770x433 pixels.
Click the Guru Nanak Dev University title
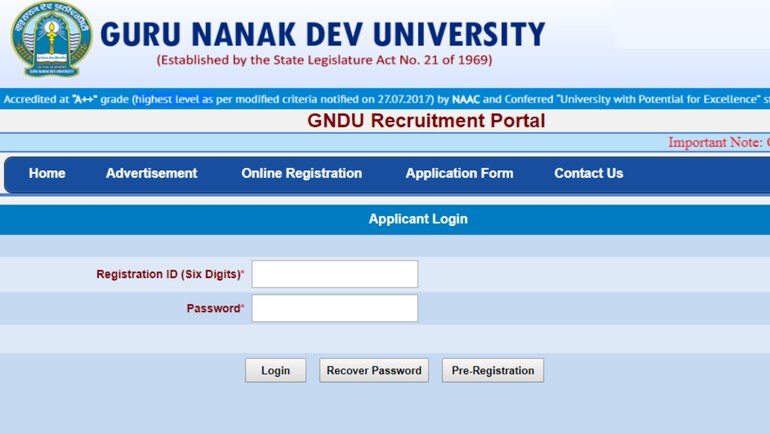322,34
